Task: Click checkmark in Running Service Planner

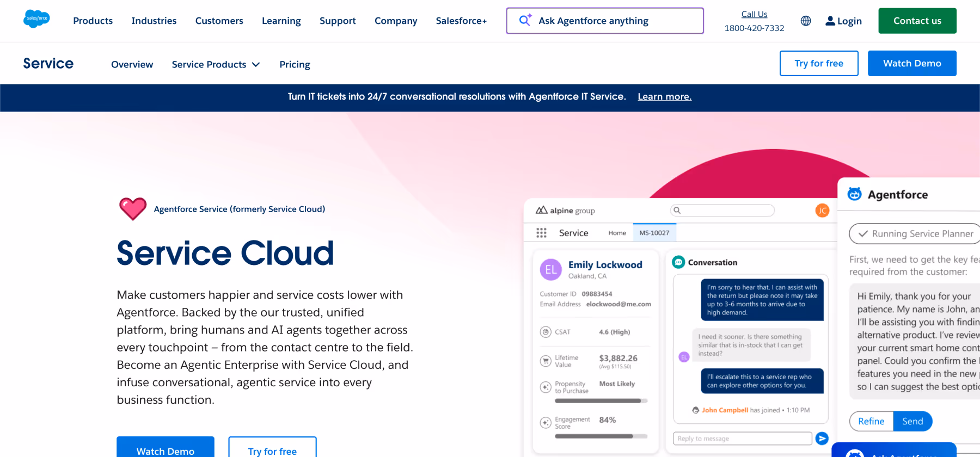Action: (863, 233)
